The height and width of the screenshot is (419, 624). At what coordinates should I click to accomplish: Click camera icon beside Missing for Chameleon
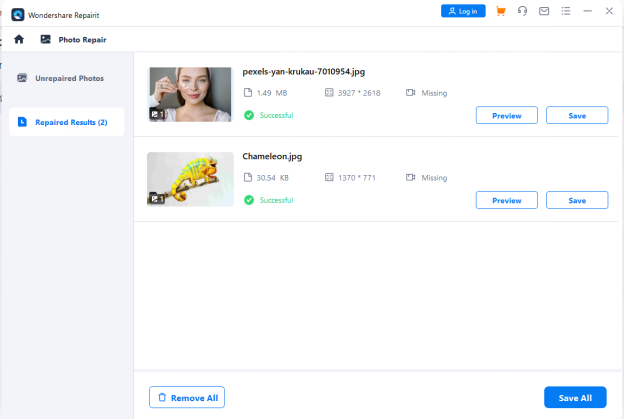[410, 177]
